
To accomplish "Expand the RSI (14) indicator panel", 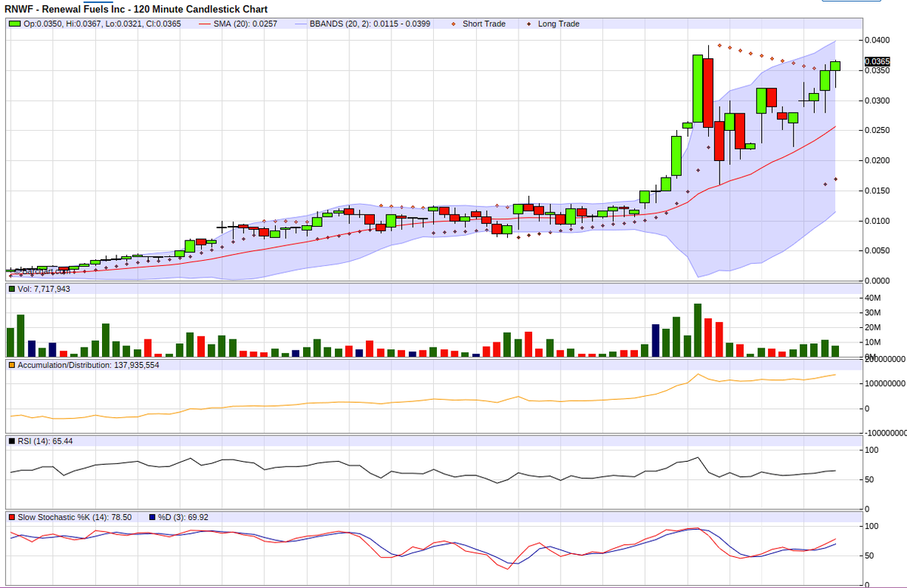I will click(36, 439).
